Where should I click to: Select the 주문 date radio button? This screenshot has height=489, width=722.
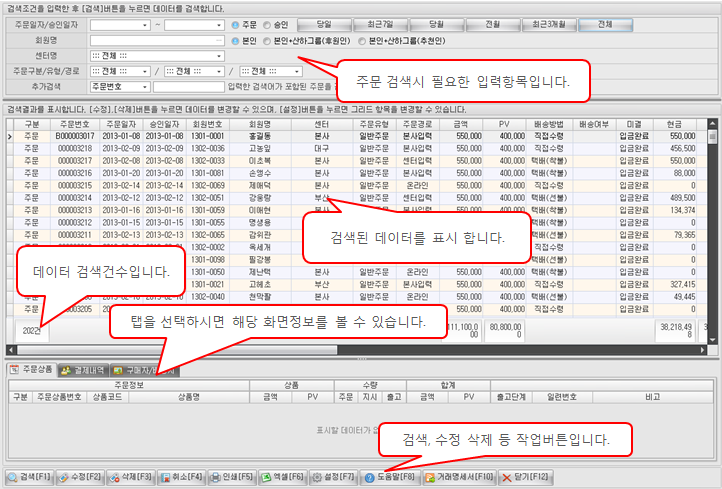tap(235, 25)
